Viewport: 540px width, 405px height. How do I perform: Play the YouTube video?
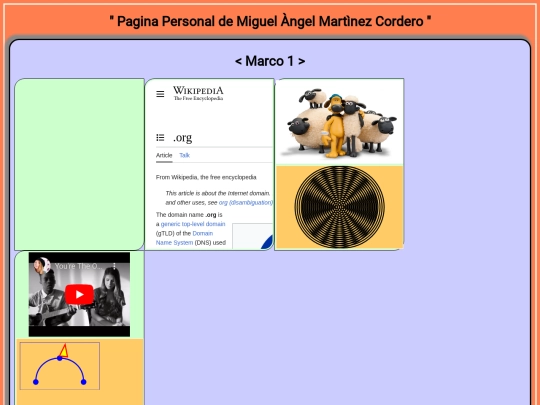pos(79,294)
